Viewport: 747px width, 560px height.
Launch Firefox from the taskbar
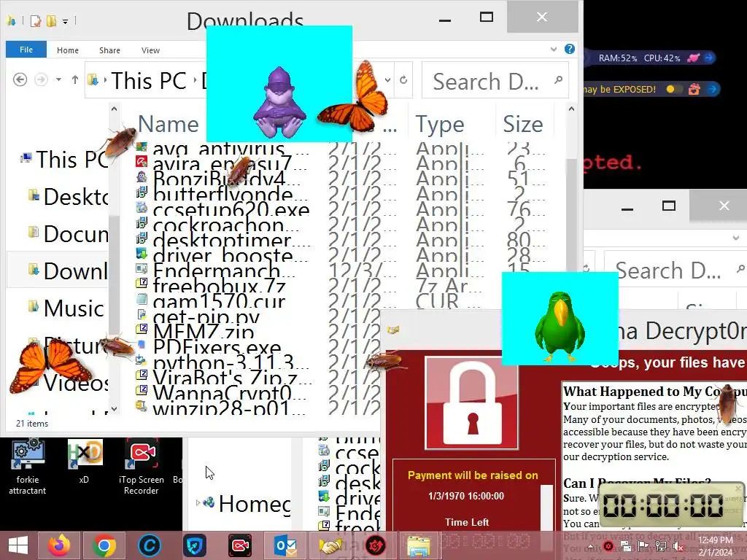pyautogui.click(x=59, y=545)
